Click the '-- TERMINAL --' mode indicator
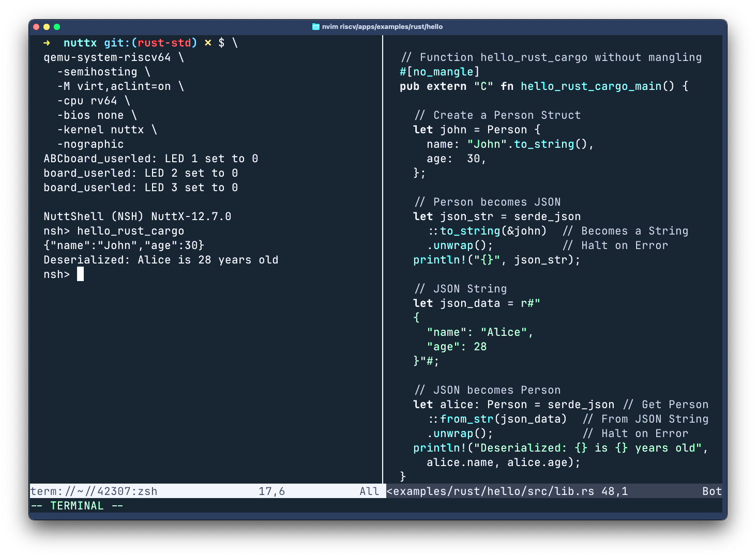The height and width of the screenshot is (558, 756). pyautogui.click(x=77, y=506)
